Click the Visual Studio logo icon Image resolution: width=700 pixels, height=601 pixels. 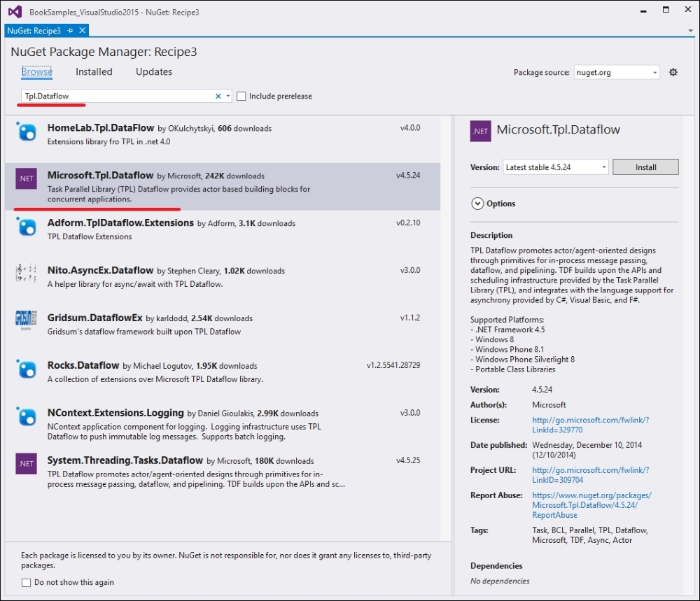[x=15, y=12]
